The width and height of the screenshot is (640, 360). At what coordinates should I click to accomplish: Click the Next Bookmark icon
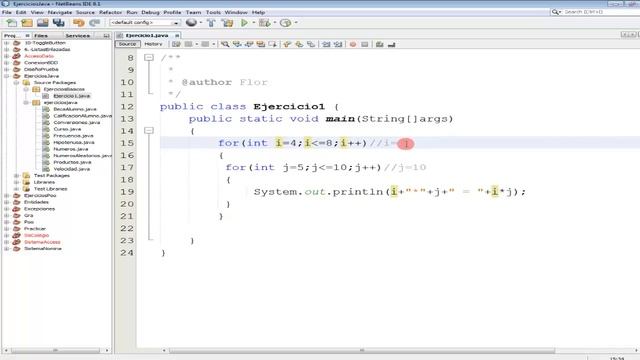pos(299,44)
